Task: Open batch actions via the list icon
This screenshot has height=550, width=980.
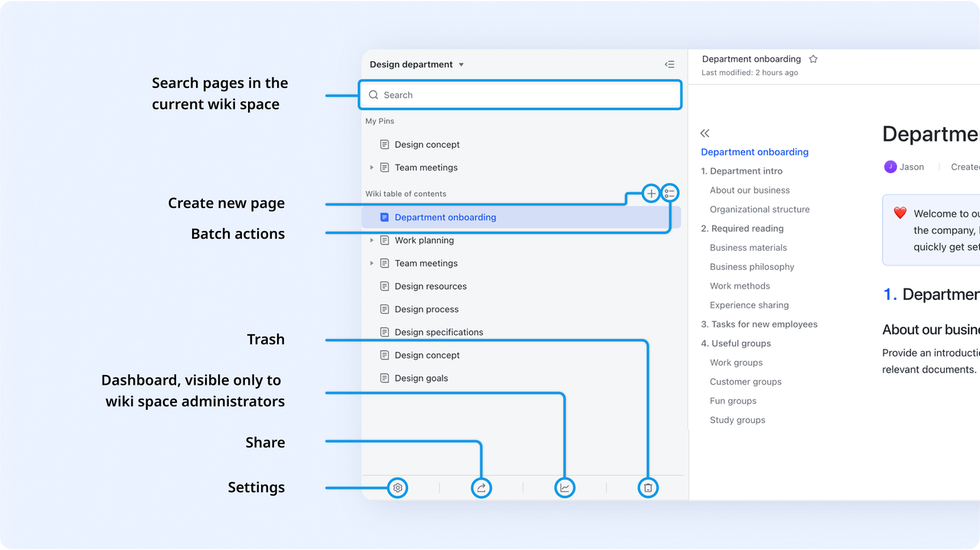Action: point(669,193)
